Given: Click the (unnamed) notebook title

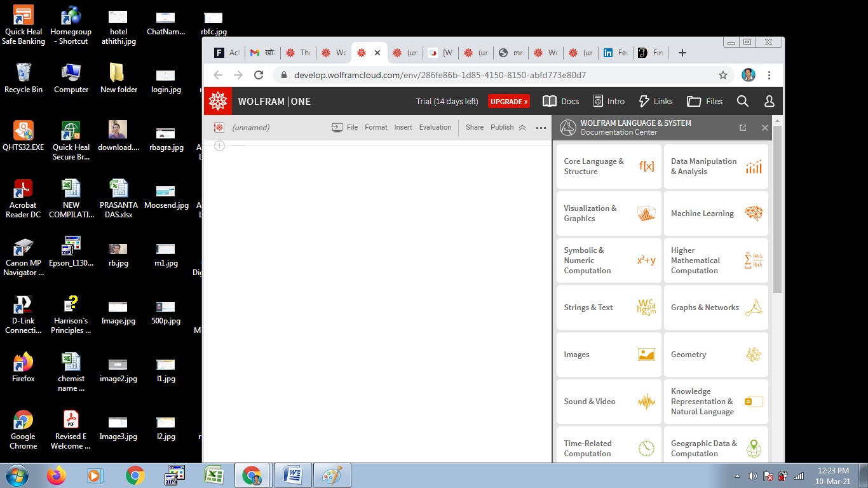Looking at the screenshot, I should click(251, 127).
